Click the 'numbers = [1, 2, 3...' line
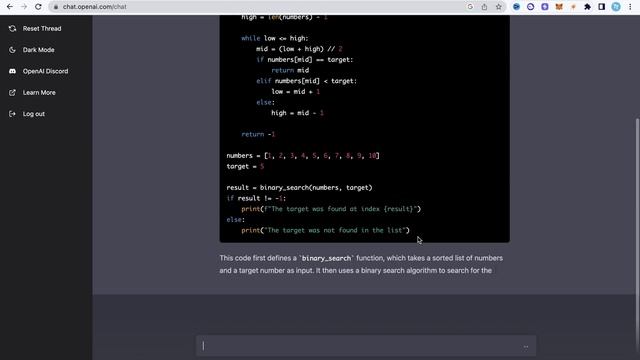The image size is (640, 360). pos(303,156)
